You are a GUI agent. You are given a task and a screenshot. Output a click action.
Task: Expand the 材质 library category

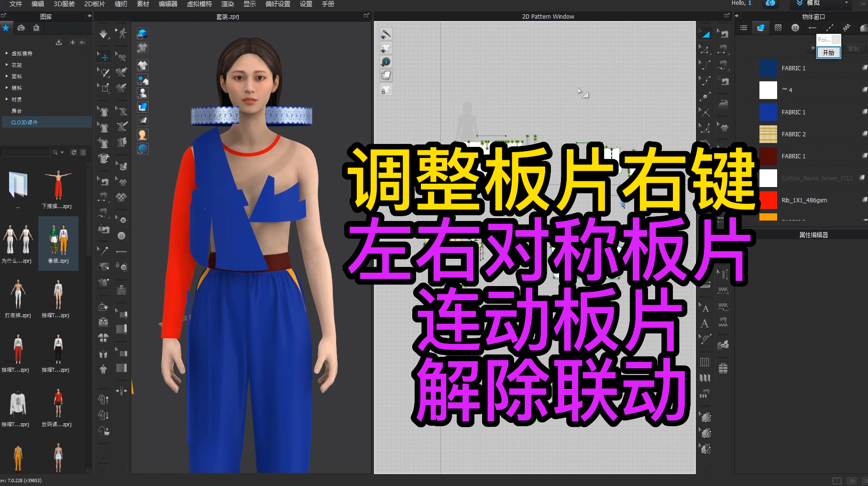[x=17, y=99]
